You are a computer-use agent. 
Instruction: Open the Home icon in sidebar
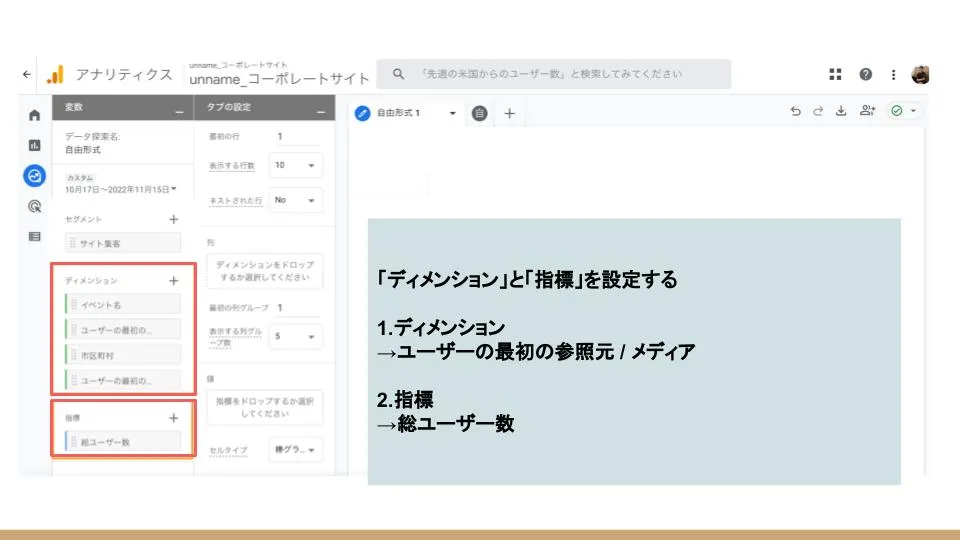(x=34, y=115)
